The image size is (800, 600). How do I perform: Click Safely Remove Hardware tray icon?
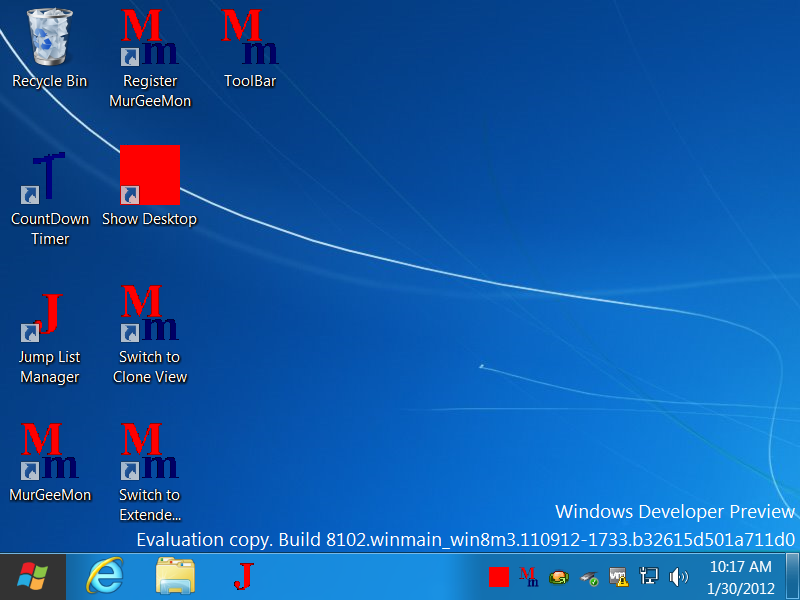tap(589, 578)
